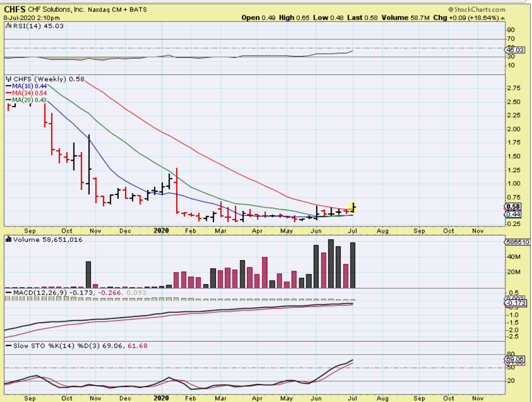The width and height of the screenshot is (532, 402).
Task: Click the volume bars icon beside Volume 58,651,016
Action: pos(8,239)
